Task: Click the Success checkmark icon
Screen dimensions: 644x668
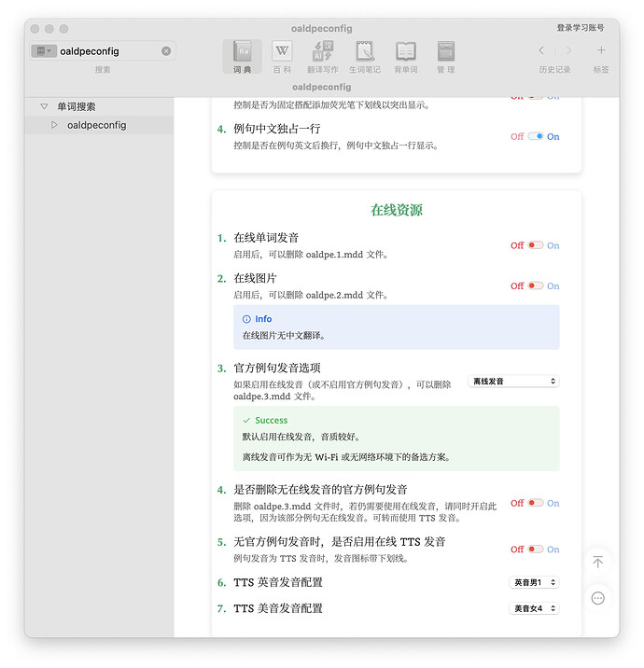Action: coord(246,420)
